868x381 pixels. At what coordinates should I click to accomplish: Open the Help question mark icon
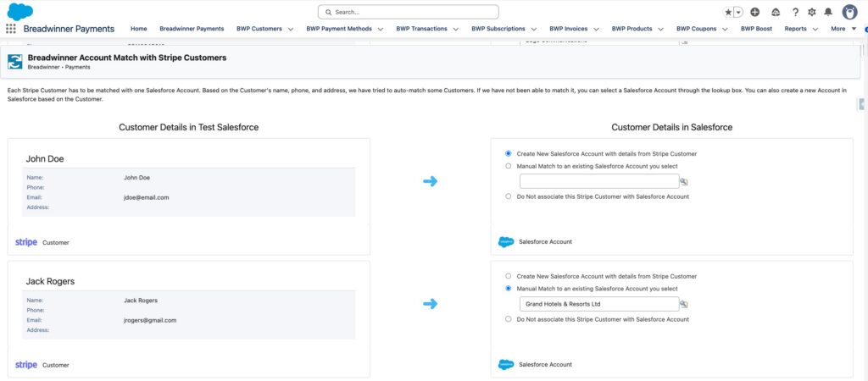pyautogui.click(x=795, y=12)
